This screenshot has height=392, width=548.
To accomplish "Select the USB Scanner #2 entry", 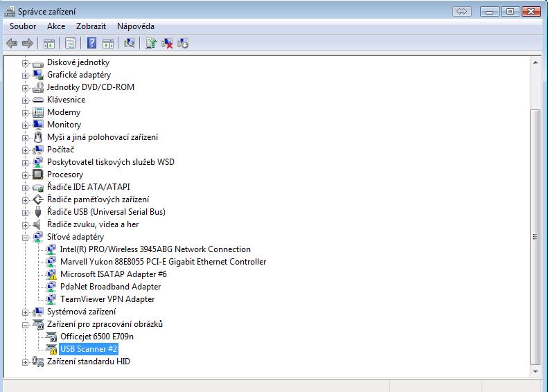I will tap(89, 349).
